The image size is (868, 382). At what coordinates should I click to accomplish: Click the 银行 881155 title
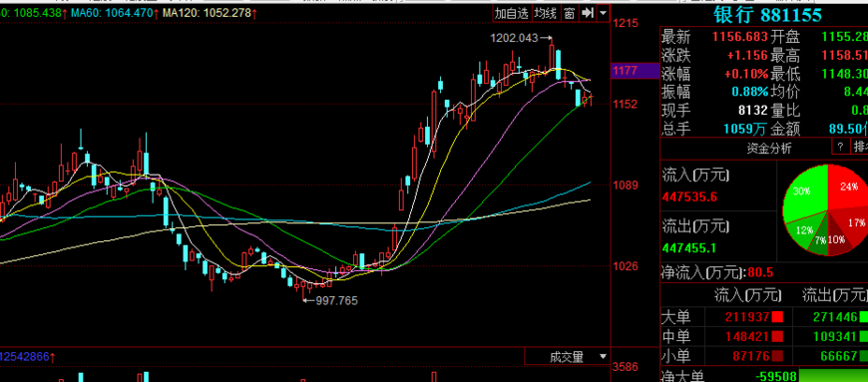point(768,14)
